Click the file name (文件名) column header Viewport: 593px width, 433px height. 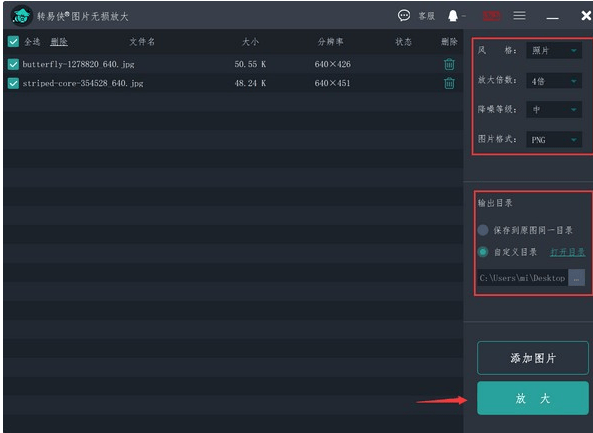click(142, 42)
